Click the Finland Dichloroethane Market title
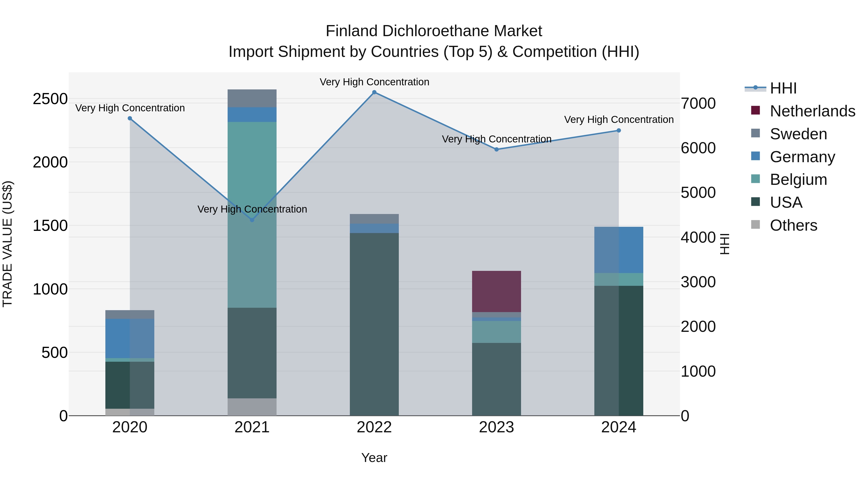 pos(434,31)
